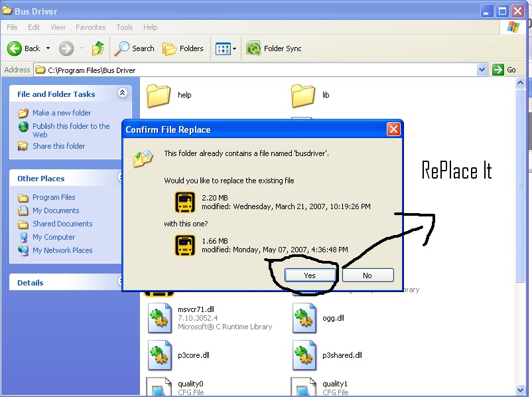Open Program Files from Other Places
This screenshot has width=532, height=397.
click(54, 197)
